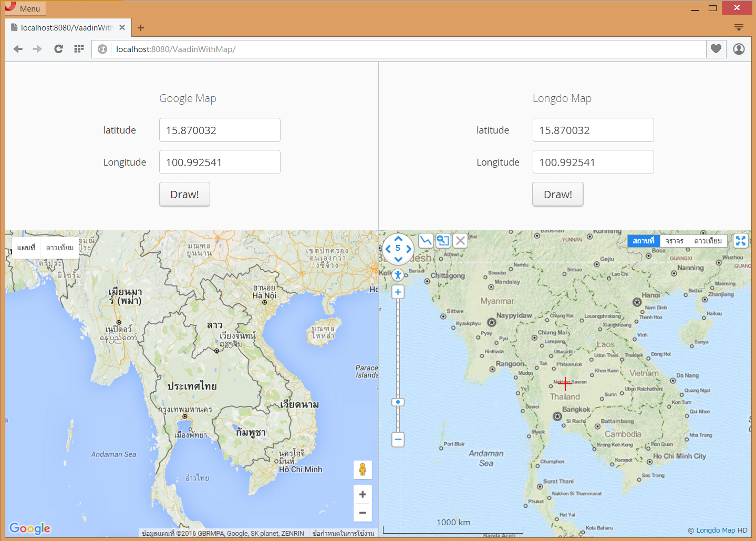Pan Longdo map right with arrow
This screenshot has width=756, height=541.
point(408,249)
